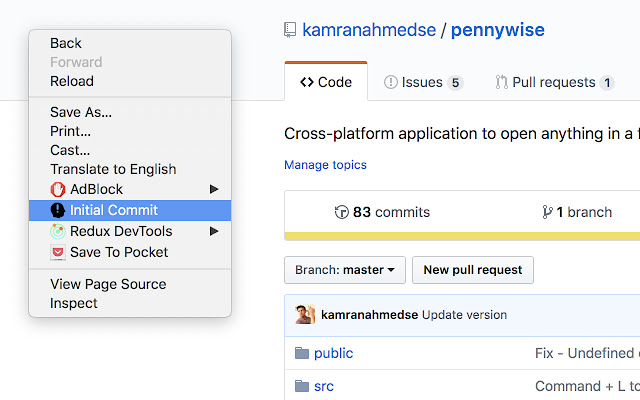Open the Pull requests tab

[x=554, y=82]
